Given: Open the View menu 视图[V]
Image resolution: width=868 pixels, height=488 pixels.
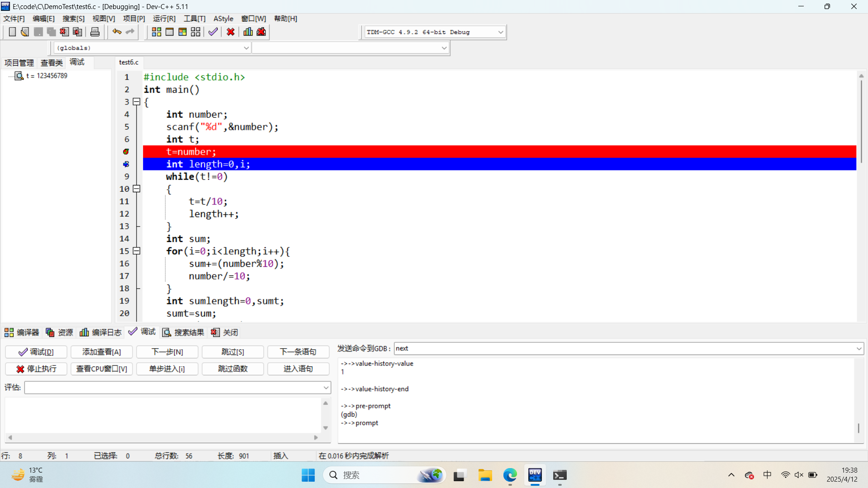Looking at the screenshot, I should (x=104, y=19).
